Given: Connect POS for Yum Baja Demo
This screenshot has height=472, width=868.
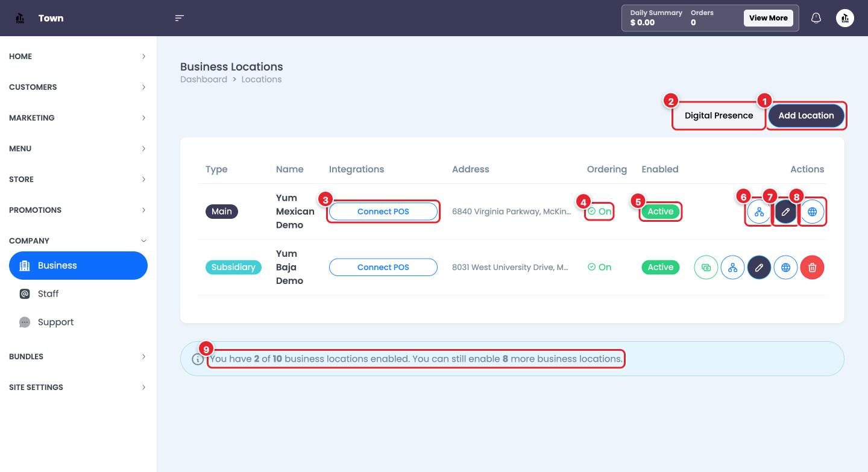Looking at the screenshot, I should coord(383,267).
